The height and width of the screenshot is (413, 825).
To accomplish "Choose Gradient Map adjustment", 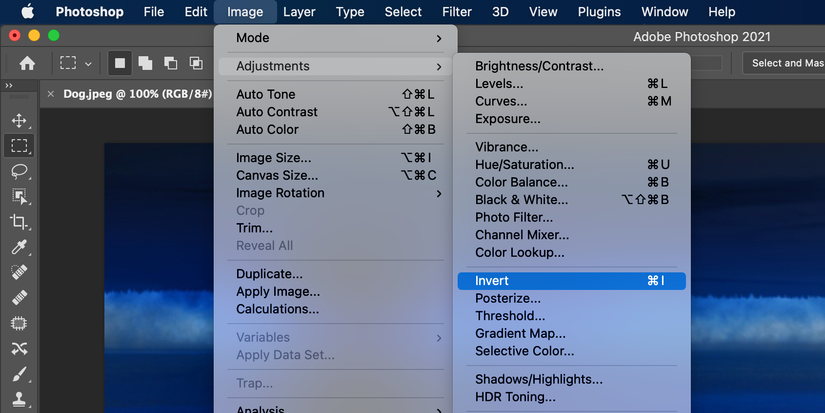I will point(571,334).
